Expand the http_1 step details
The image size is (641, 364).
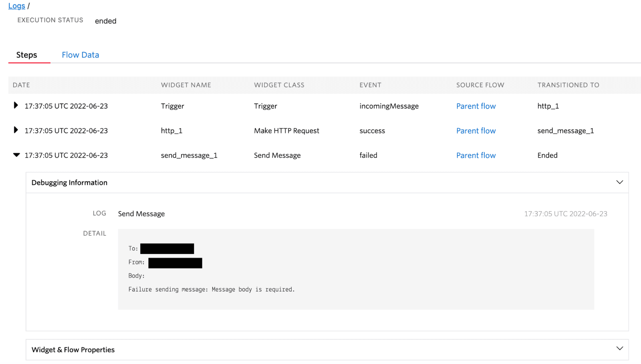click(16, 130)
